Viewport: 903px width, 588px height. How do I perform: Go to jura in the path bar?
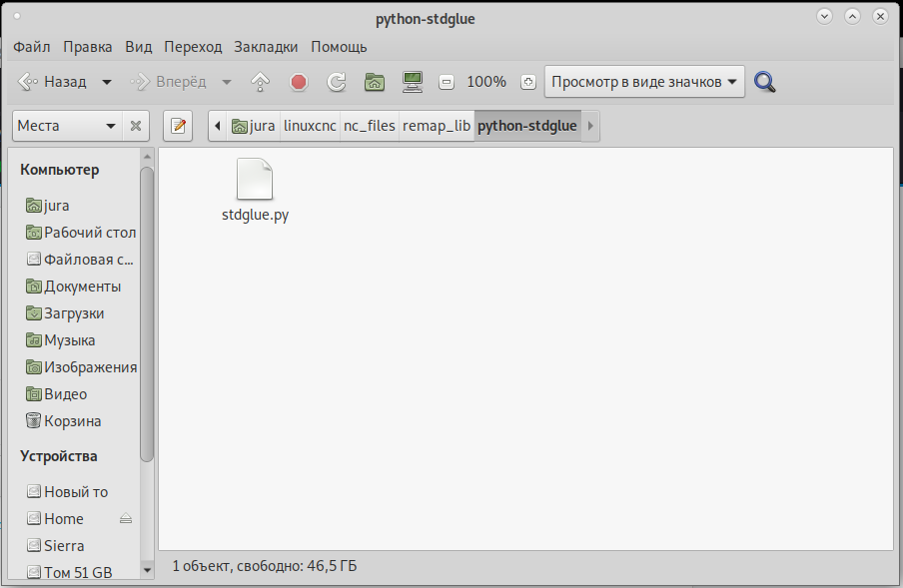click(x=254, y=126)
